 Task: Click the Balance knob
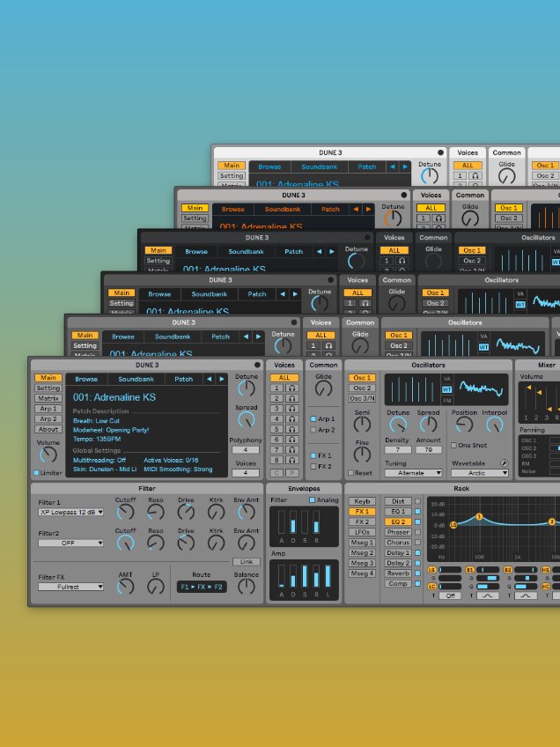coord(247,587)
